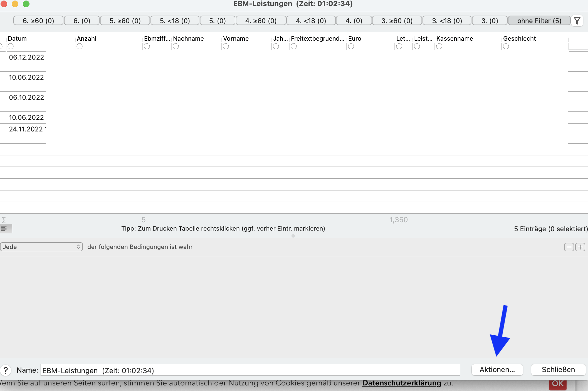Select the radio button under Euro column

351,46
